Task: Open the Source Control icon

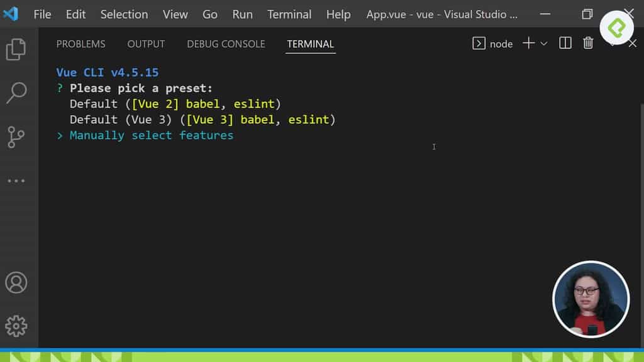Action: click(16, 137)
